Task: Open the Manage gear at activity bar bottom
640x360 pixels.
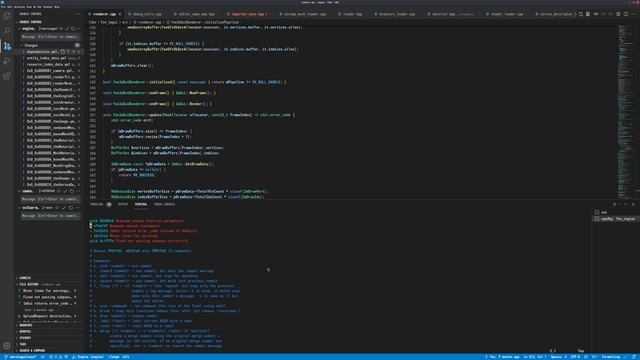Action: [x=7, y=346]
